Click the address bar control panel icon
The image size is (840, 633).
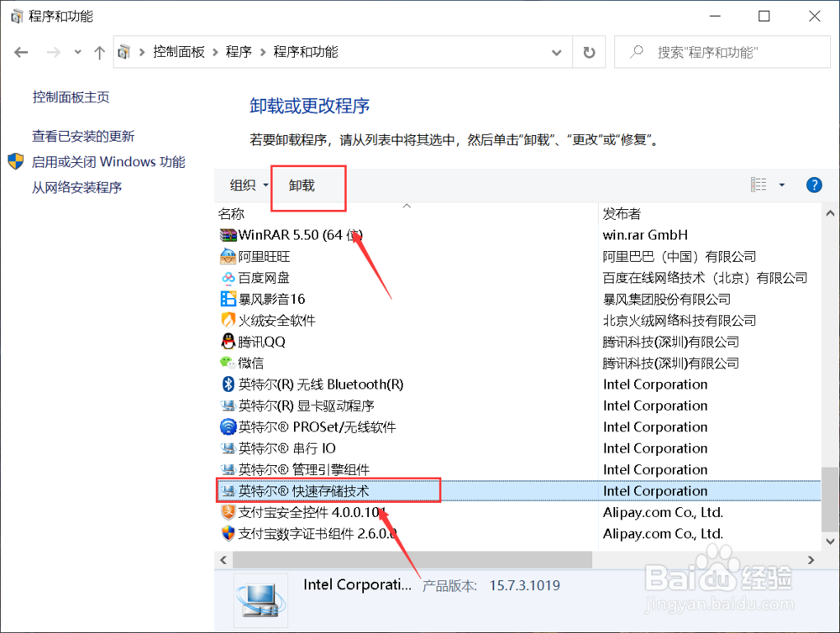click(x=123, y=52)
